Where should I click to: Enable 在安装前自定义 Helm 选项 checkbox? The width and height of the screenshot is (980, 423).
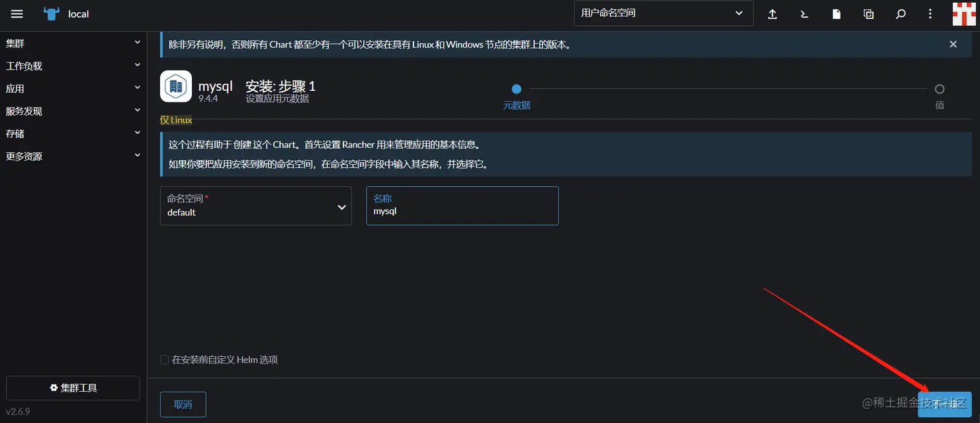(x=165, y=359)
